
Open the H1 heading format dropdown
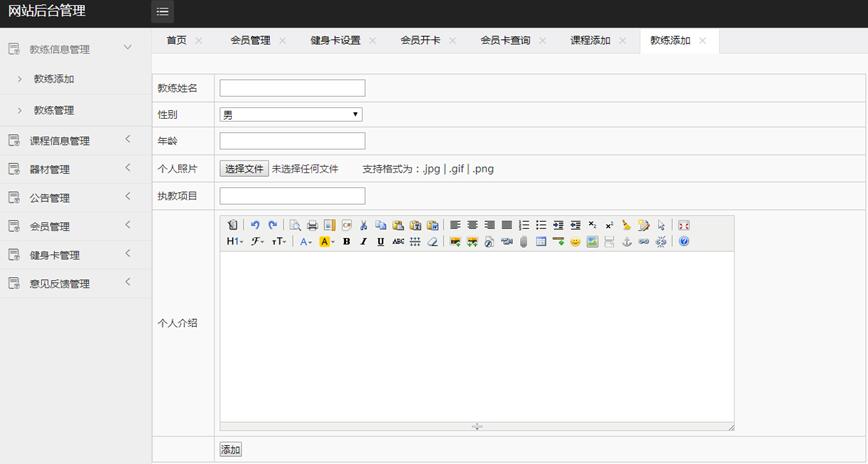coord(234,242)
